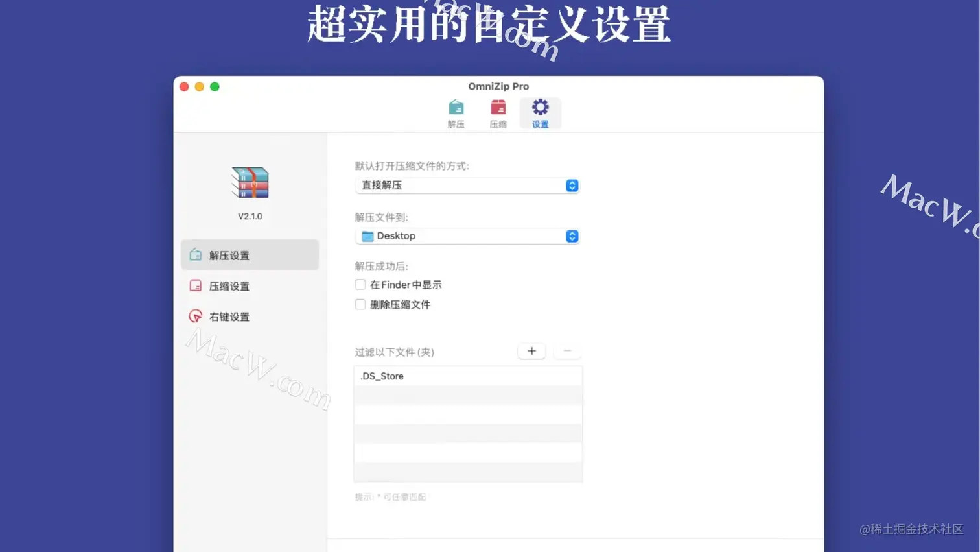
Task: Enable 删除压缩文件 checkbox
Action: click(x=360, y=304)
